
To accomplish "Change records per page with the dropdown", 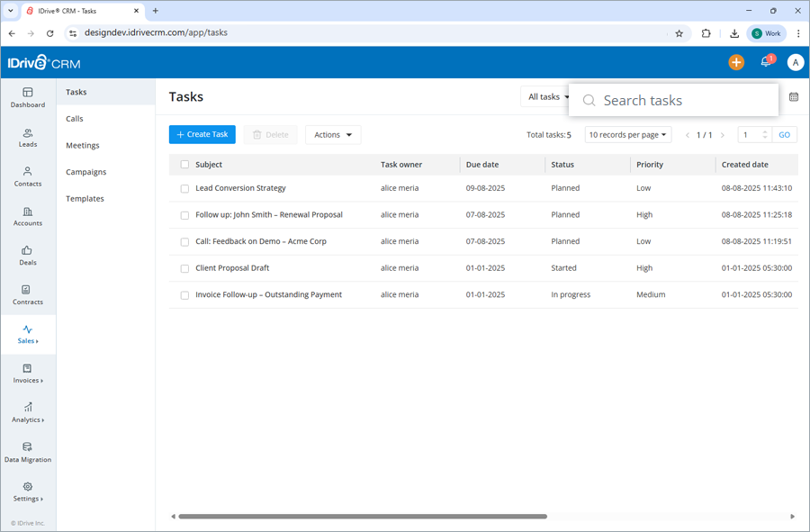I will coord(627,134).
